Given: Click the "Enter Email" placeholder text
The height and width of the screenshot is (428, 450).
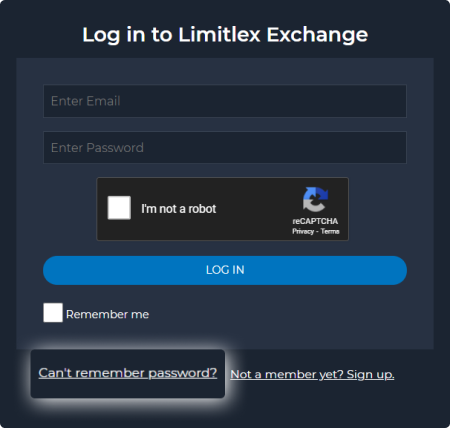Looking at the screenshot, I should [86, 101].
